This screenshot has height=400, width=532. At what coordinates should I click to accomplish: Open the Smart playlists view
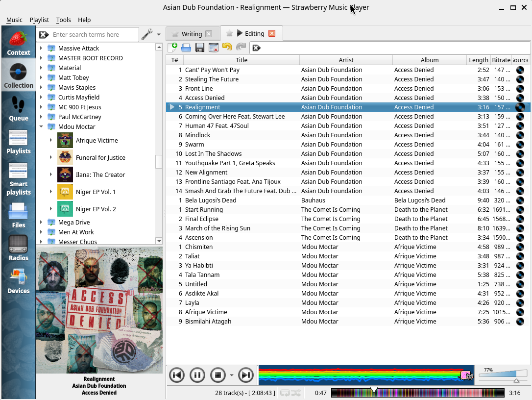point(18,178)
